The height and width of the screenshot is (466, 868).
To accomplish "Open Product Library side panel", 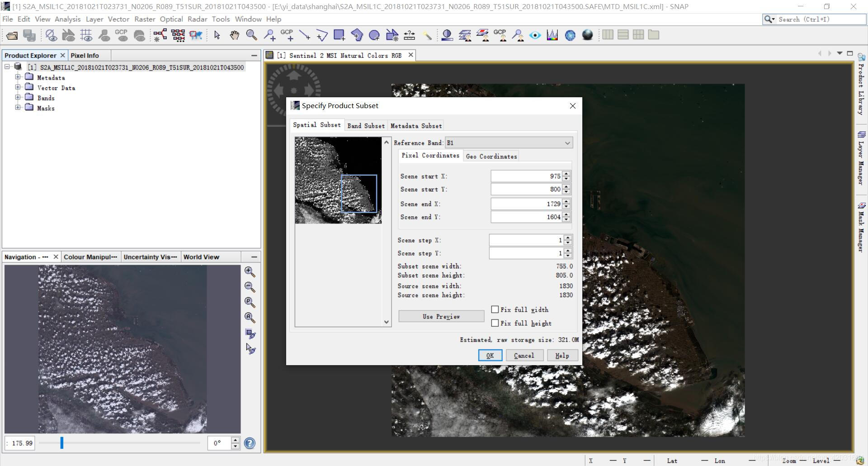I will tap(861, 85).
